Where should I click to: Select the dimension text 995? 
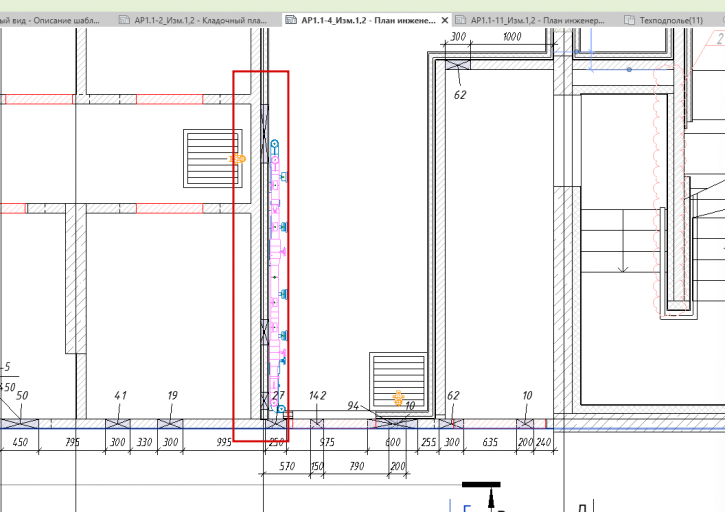point(224,442)
